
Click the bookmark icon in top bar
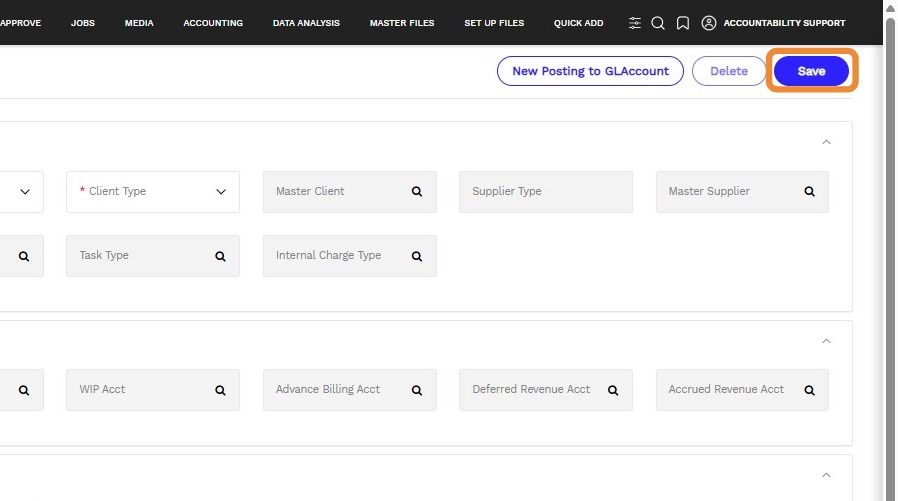tap(683, 23)
